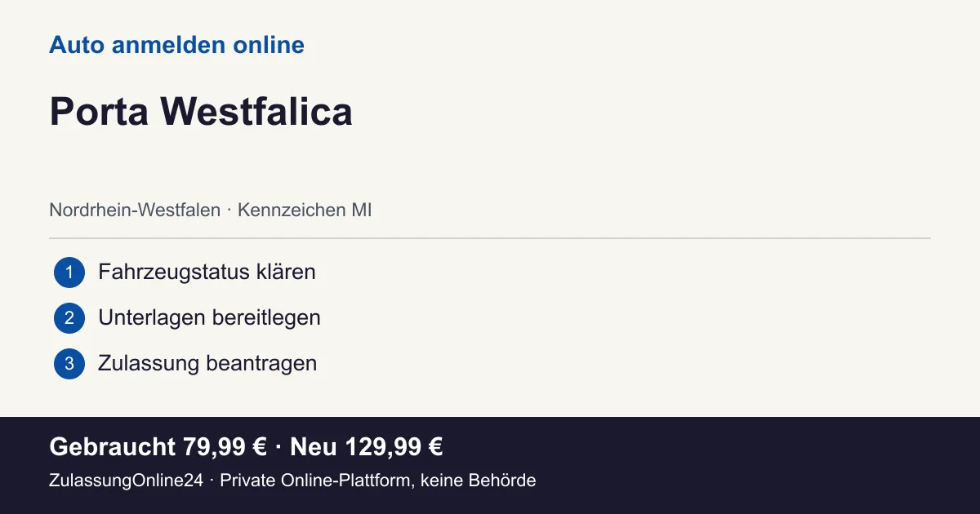Click the 'ZulassungOnline24' brand name

126,481
